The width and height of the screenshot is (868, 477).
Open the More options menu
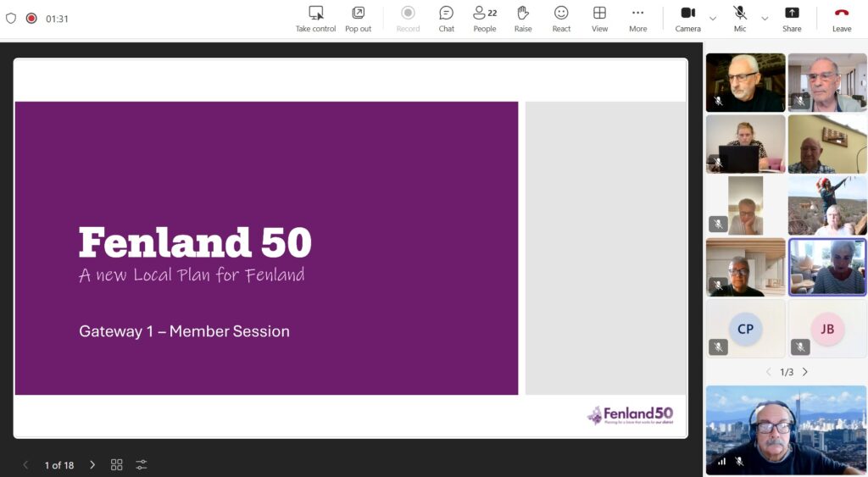637,19
